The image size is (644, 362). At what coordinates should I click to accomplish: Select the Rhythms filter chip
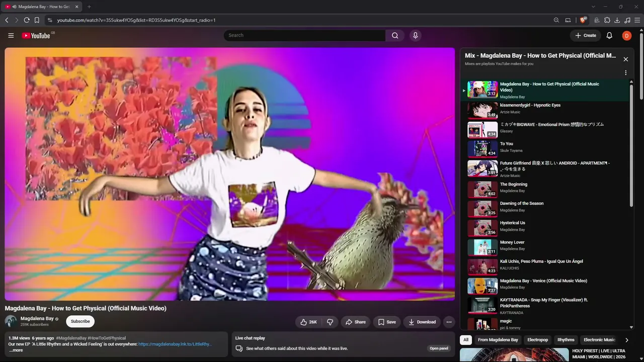[x=566, y=340]
